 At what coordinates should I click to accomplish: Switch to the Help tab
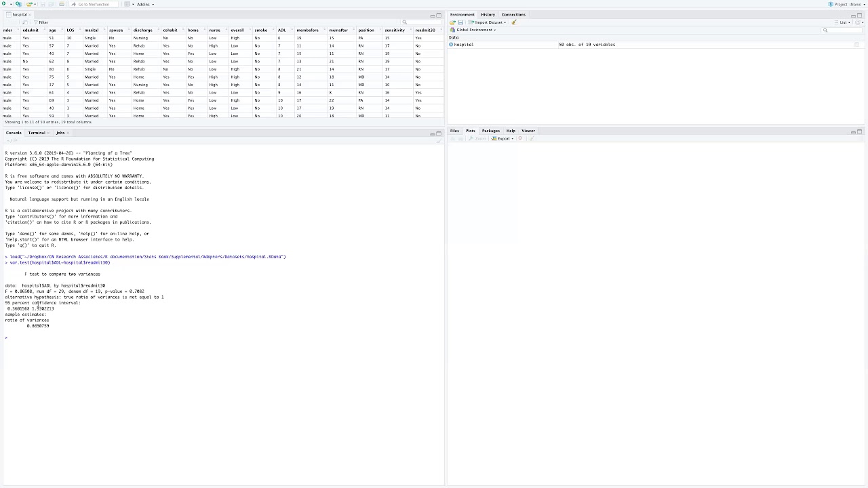pos(511,131)
